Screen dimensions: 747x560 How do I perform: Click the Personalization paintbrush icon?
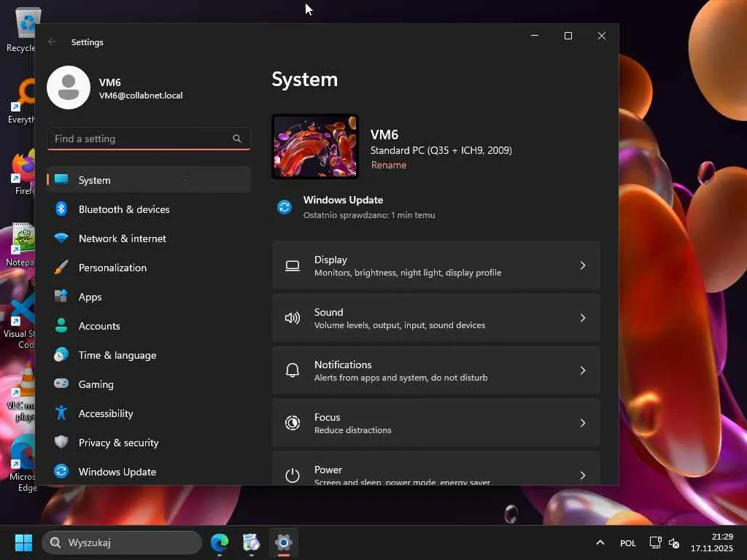point(61,267)
